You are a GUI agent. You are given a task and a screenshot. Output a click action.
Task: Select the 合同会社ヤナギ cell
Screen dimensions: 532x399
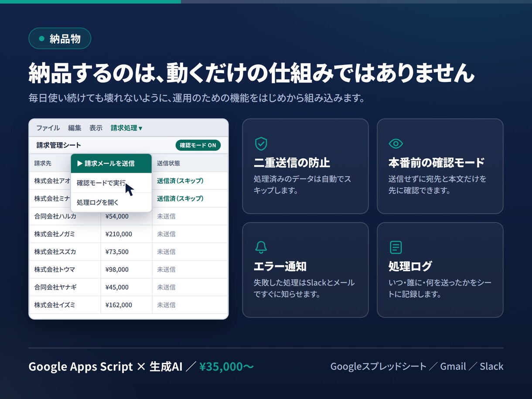pos(65,287)
